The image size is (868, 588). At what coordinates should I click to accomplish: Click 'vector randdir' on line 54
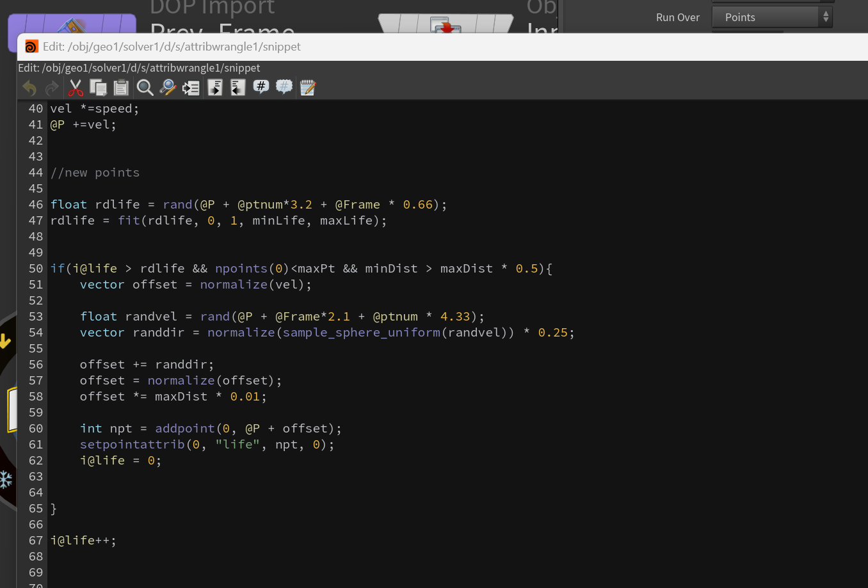[133, 333]
